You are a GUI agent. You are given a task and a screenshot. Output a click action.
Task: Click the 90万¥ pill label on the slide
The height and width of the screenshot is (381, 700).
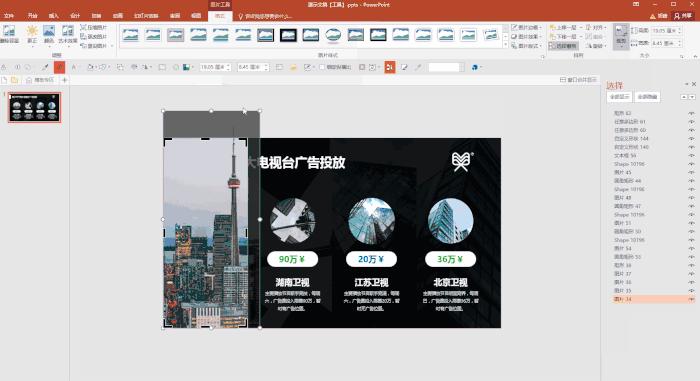(292, 259)
